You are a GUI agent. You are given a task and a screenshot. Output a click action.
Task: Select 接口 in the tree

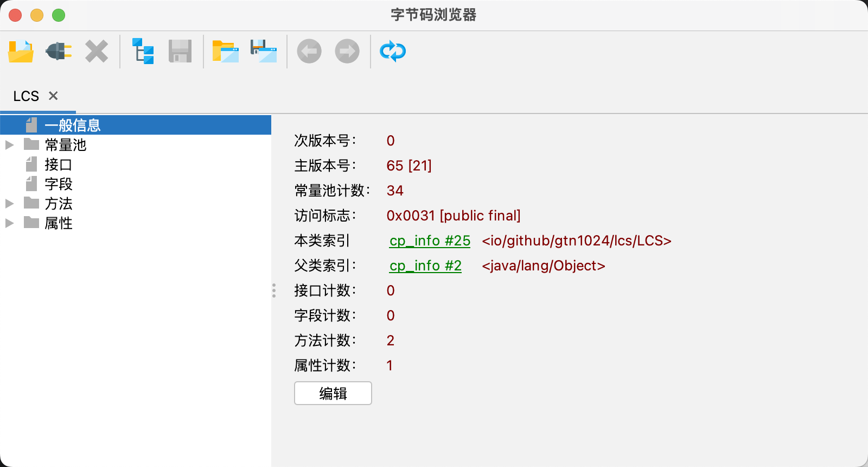coord(58,165)
